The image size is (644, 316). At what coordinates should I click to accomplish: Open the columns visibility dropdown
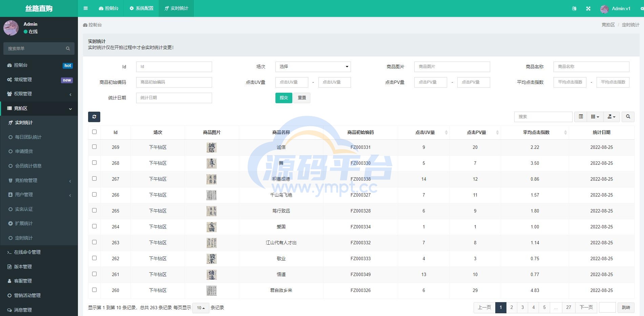[x=595, y=117]
